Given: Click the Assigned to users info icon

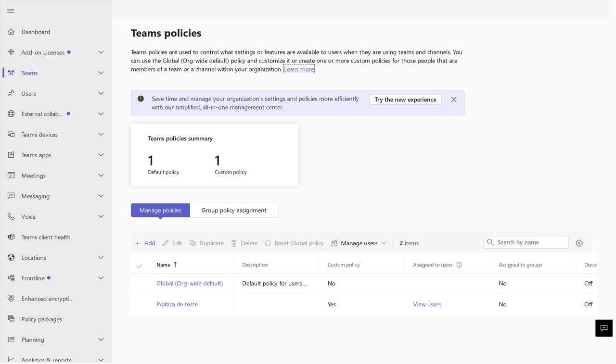Looking at the screenshot, I should [459, 265].
